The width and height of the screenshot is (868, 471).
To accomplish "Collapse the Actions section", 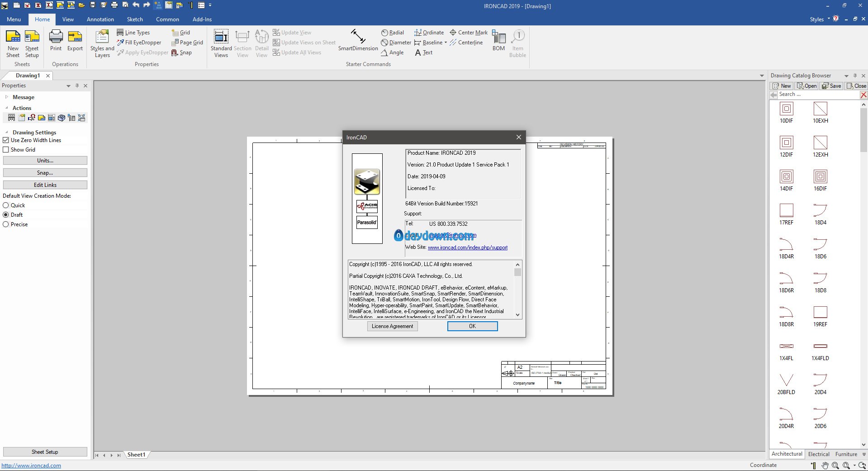I will pos(6,108).
